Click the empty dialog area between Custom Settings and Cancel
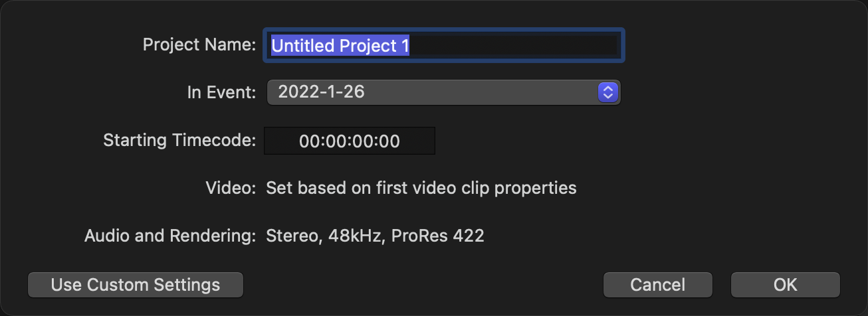This screenshot has width=868, height=316. point(423,285)
